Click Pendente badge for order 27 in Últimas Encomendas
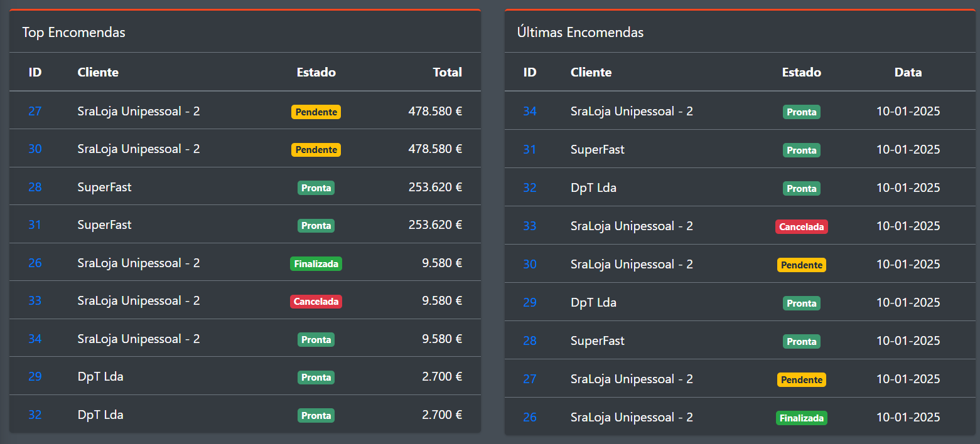 coord(801,379)
